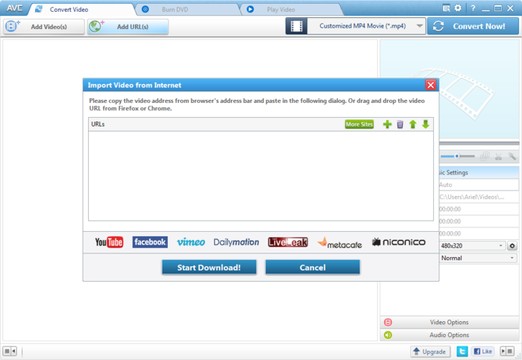This screenshot has width=522, height=360.
Task: Click the green plus add-URL icon
Action: 387,124
